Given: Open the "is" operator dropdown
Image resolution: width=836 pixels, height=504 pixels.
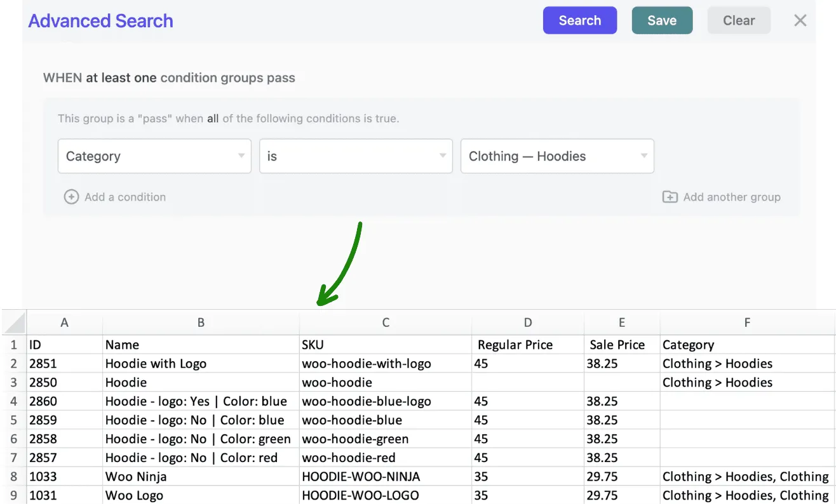Looking at the screenshot, I should pos(356,156).
